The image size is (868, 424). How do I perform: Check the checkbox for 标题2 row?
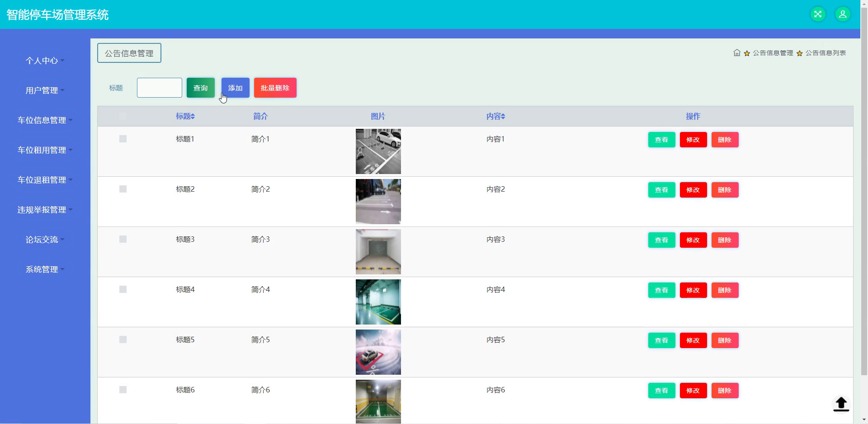point(123,189)
